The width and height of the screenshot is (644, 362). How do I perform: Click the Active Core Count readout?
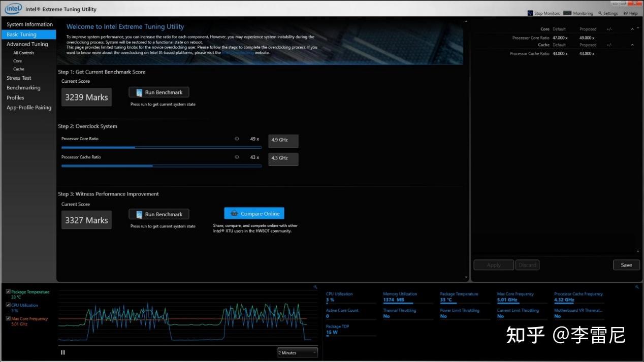tap(351, 314)
